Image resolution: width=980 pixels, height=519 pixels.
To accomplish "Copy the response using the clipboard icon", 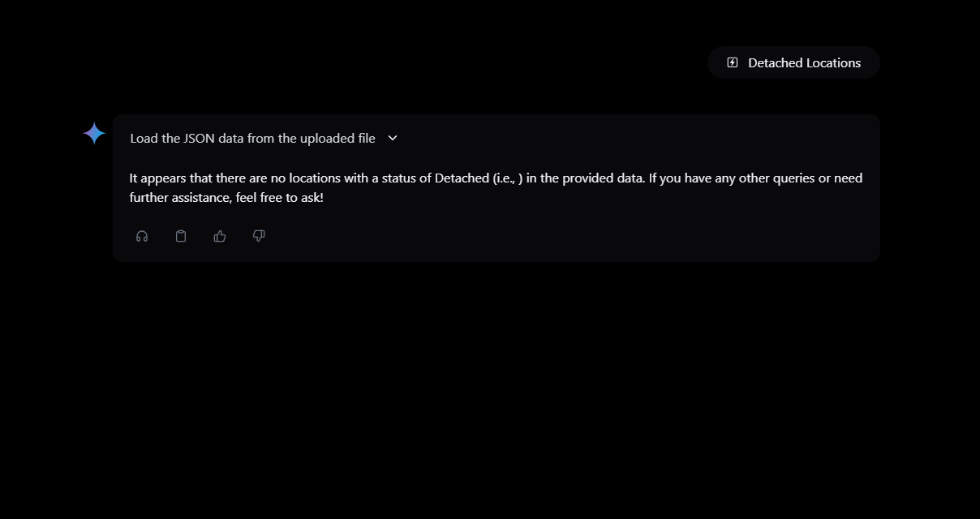I will pos(181,236).
